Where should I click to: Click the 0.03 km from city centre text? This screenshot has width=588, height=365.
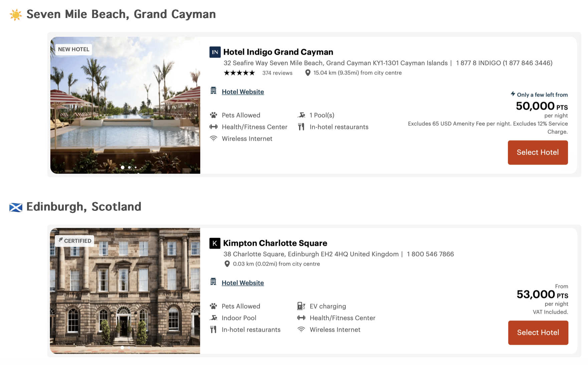tap(276, 264)
